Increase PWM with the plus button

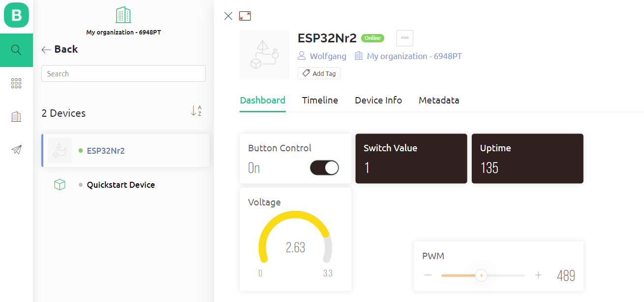coord(538,275)
